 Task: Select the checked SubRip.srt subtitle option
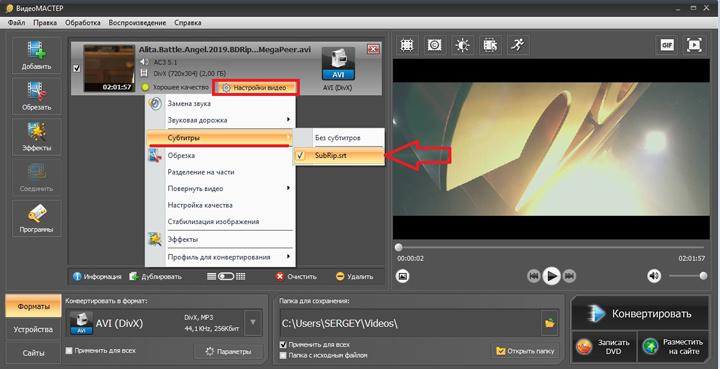pyautogui.click(x=339, y=156)
